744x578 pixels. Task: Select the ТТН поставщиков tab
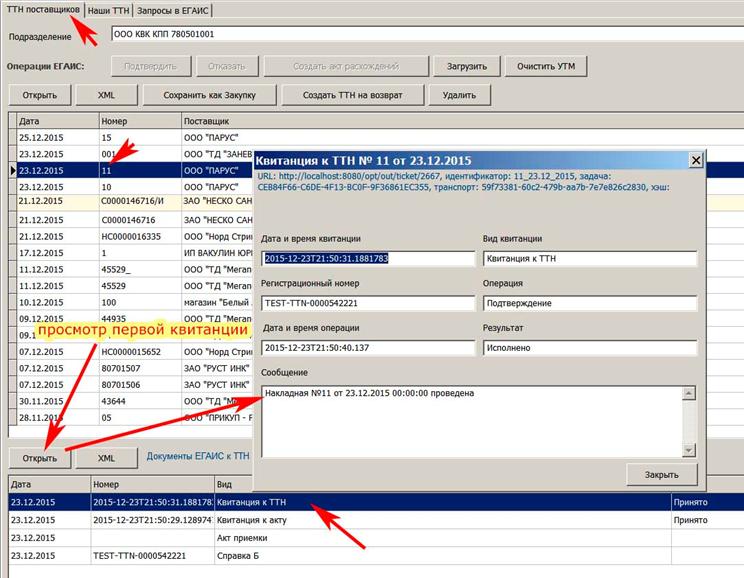click(x=43, y=9)
